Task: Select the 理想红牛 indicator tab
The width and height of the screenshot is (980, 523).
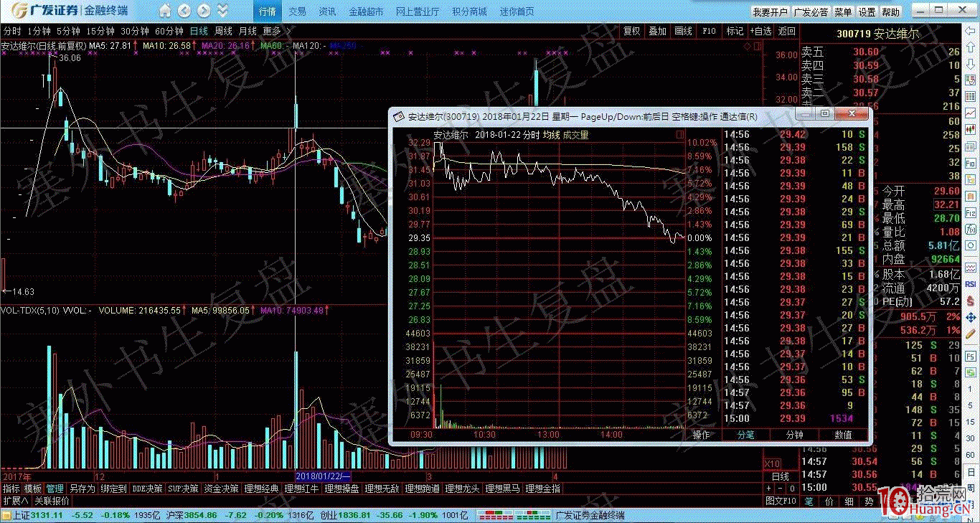Action: [x=302, y=489]
